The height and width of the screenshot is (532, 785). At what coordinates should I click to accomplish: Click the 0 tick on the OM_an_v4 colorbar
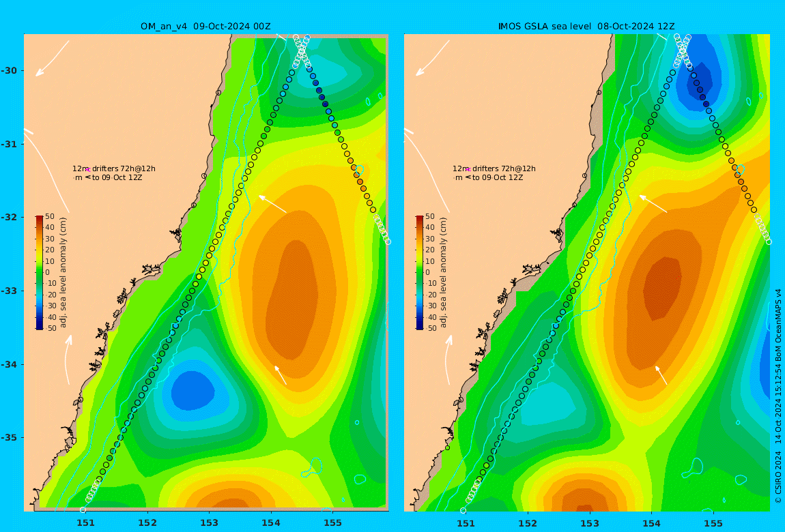coord(48,273)
